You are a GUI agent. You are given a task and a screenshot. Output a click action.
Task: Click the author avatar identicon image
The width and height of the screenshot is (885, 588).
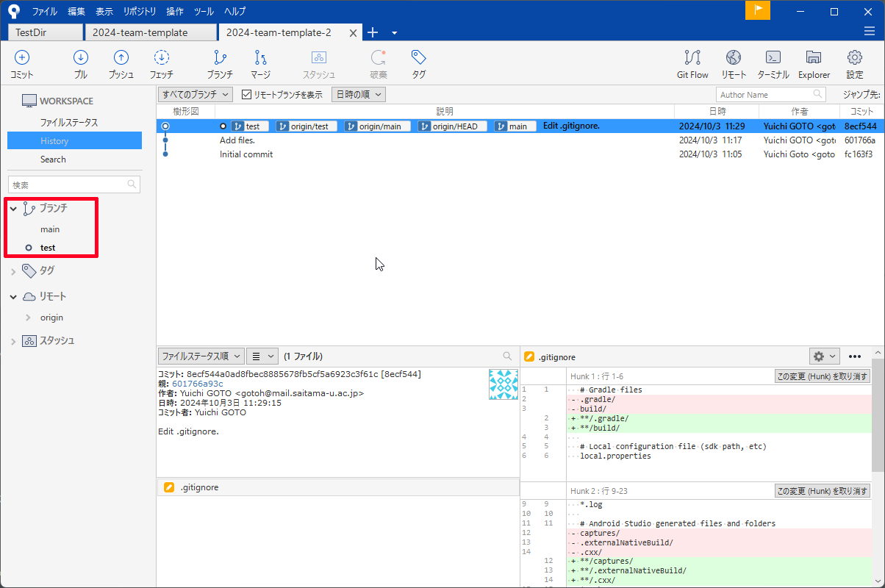click(504, 384)
